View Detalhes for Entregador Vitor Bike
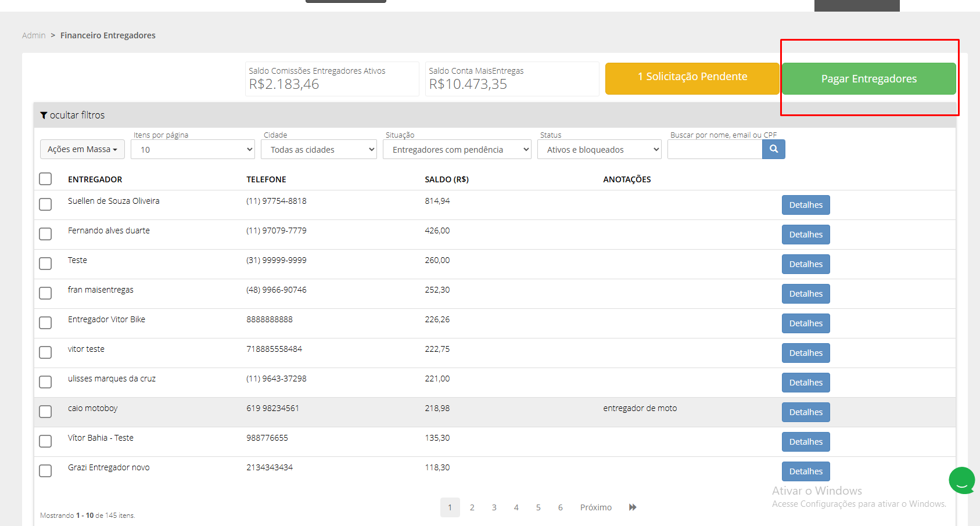Viewport: 980px width, 526px height. tap(806, 323)
